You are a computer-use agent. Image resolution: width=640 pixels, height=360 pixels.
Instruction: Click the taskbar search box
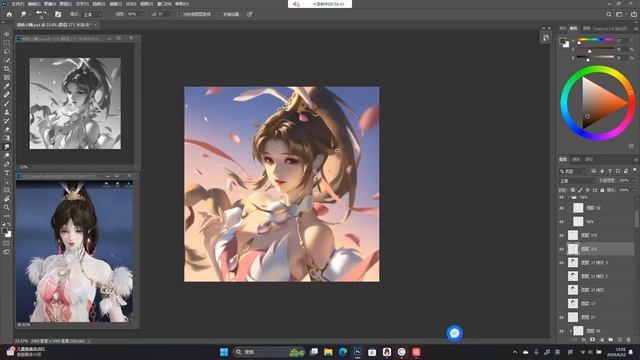pos(269,352)
